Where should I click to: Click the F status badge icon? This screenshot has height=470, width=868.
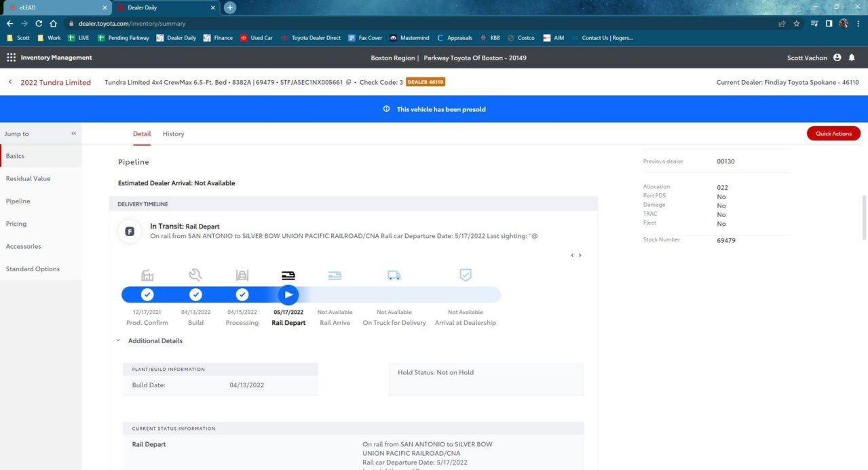tap(130, 231)
